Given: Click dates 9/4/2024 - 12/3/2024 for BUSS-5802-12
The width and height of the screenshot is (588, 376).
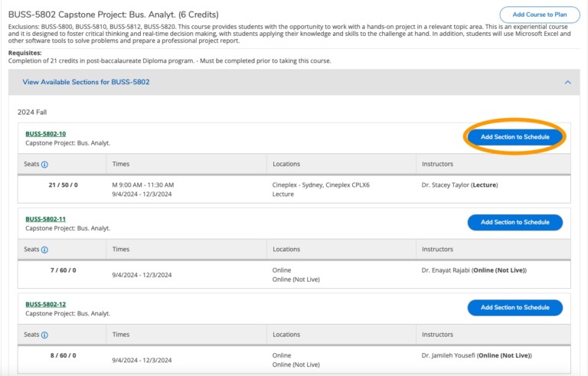Looking at the screenshot, I should pyautogui.click(x=142, y=360).
